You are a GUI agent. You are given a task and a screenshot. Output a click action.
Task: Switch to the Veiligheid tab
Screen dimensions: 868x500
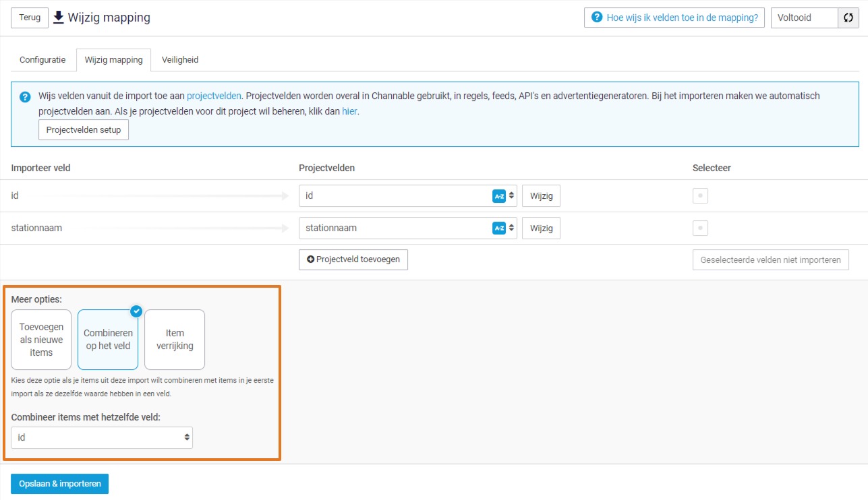(x=180, y=59)
